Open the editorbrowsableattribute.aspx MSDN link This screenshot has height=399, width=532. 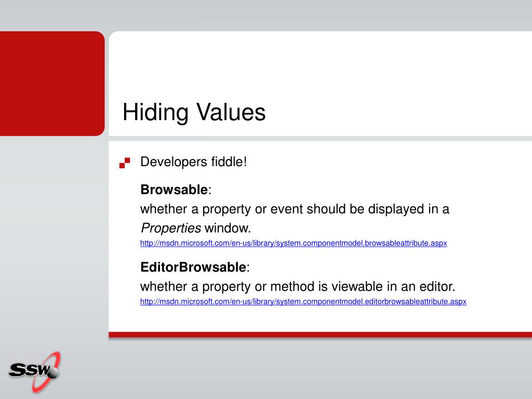click(x=303, y=302)
